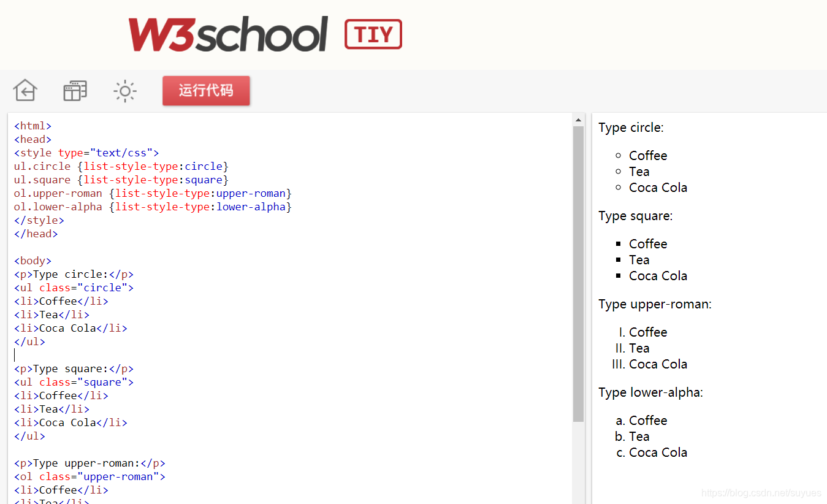
Task: Click the code line "<html>"
Action: 33,126
